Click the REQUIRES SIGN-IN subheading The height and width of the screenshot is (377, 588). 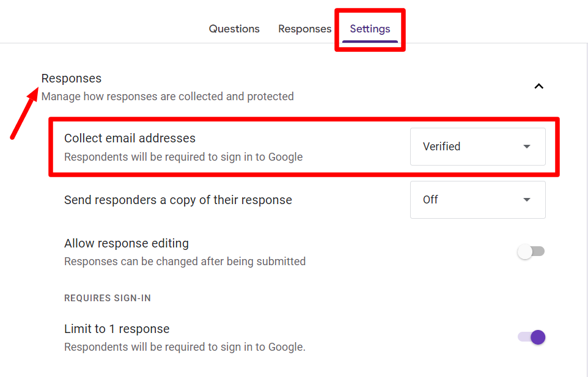(x=108, y=298)
